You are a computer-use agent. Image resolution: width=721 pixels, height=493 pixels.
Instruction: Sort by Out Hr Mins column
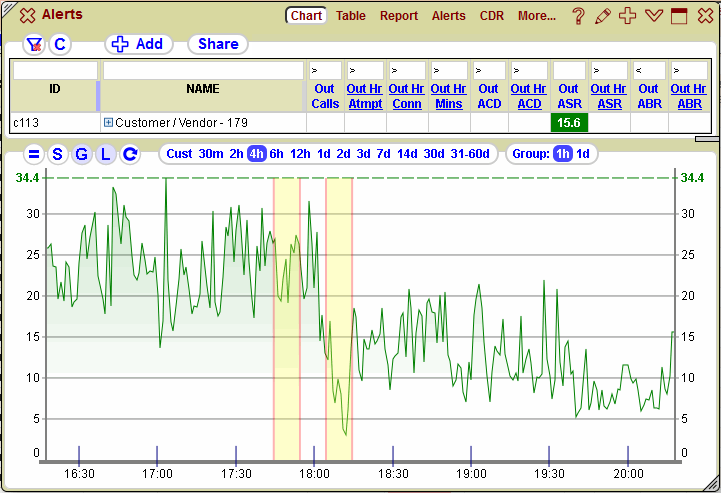pyautogui.click(x=449, y=96)
